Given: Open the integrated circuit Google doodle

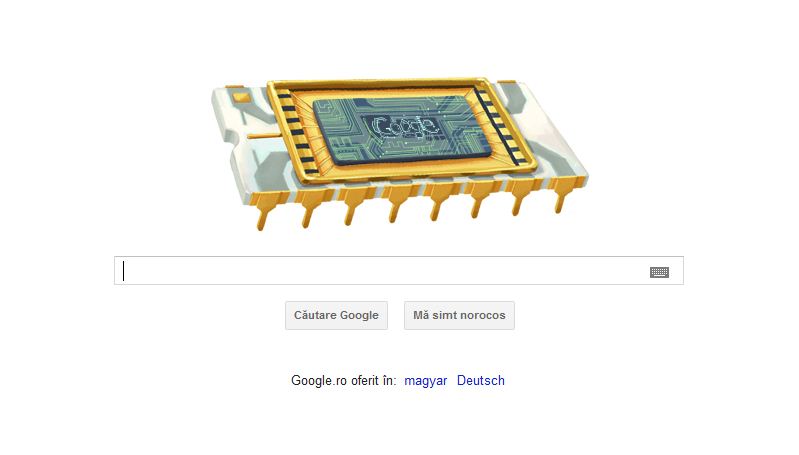Looking at the screenshot, I should pos(400,153).
